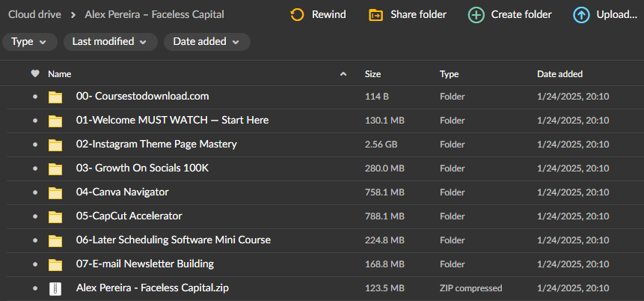This screenshot has width=644, height=301.
Task: Click the 224.8 MB size value
Action: (385, 240)
